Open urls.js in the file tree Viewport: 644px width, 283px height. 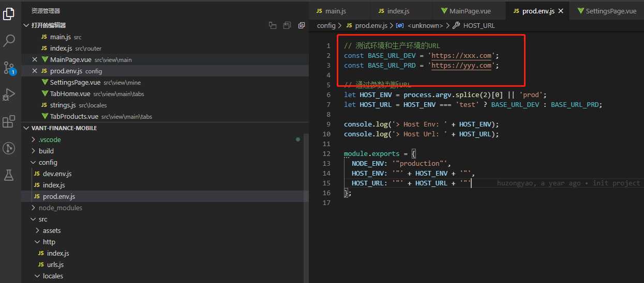(x=55, y=264)
